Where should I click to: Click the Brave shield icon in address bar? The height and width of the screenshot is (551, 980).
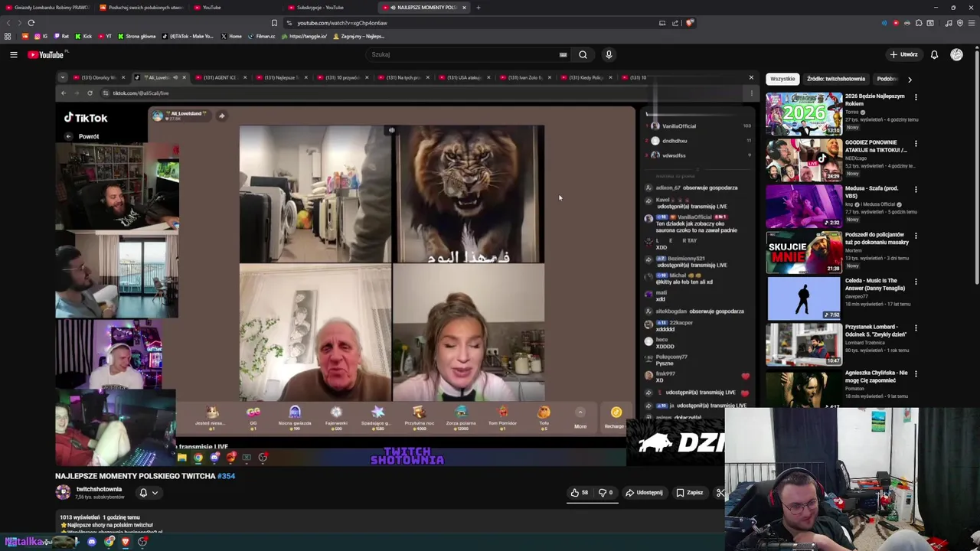pos(689,23)
